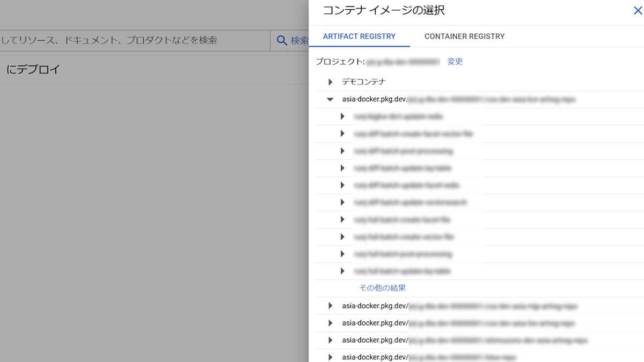This screenshot has width=644, height=362.
Task: Switch to the ARTIFACT REGISTRY tab
Action: click(x=359, y=36)
